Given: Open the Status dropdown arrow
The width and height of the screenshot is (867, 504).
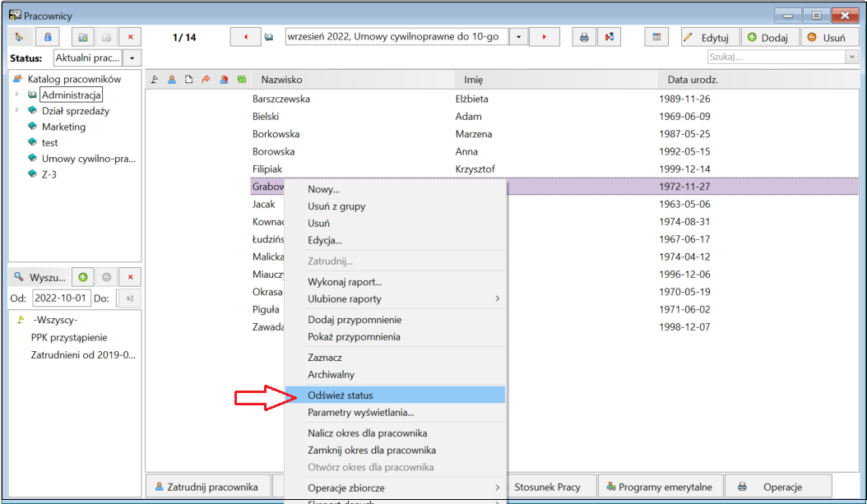Looking at the screenshot, I should coord(132,58).
